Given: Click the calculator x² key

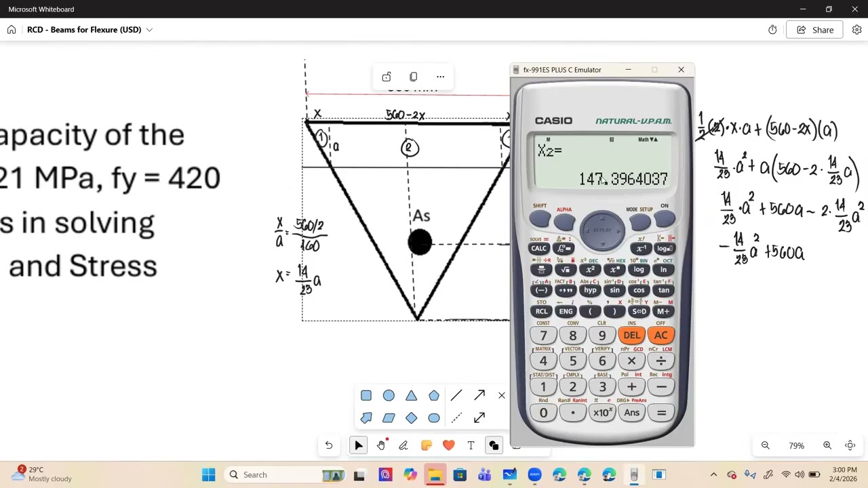Looking at the screenshot, I should 590,270.
